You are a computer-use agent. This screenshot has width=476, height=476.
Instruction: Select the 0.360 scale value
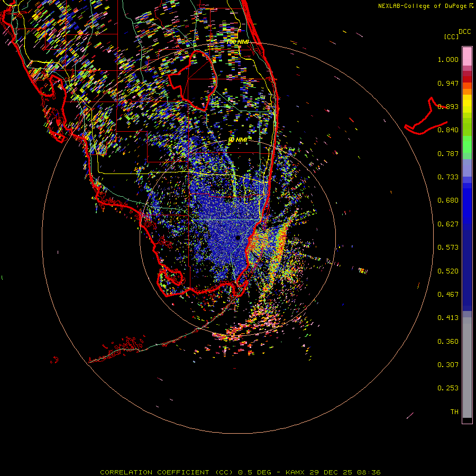point(448,342)
